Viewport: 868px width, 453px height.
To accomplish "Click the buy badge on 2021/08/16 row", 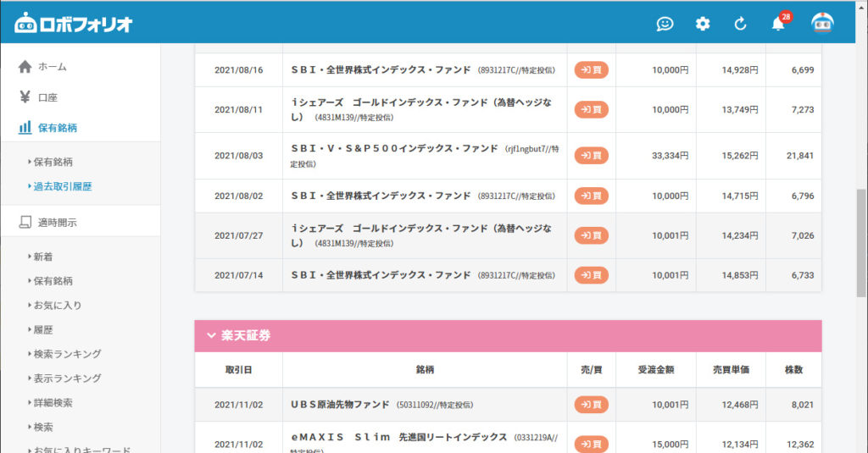I will point(591,69).
